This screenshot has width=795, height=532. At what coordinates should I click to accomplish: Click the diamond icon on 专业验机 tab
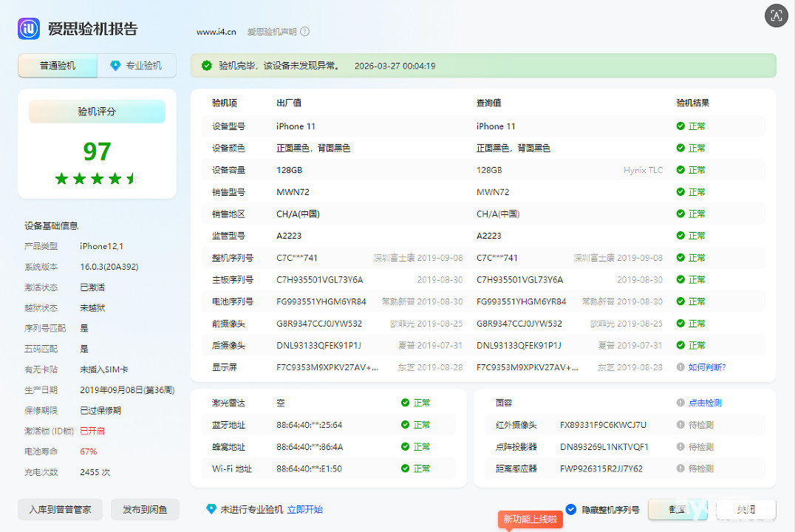pos(115,66)
